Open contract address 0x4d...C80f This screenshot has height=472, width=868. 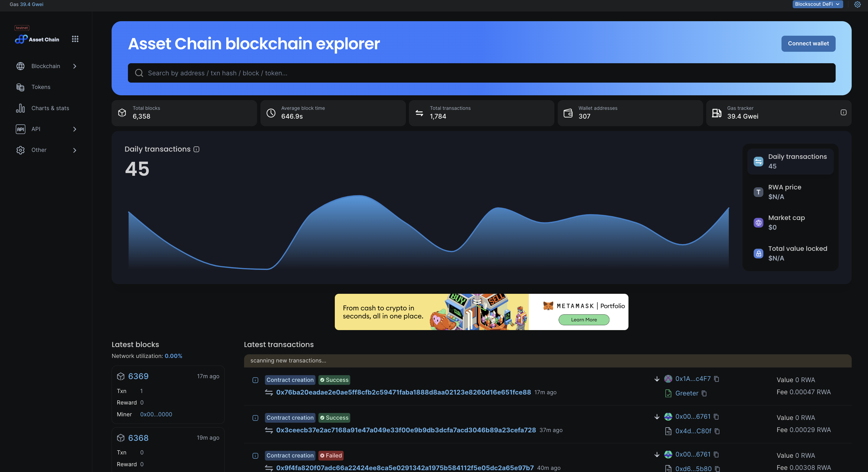693,431
